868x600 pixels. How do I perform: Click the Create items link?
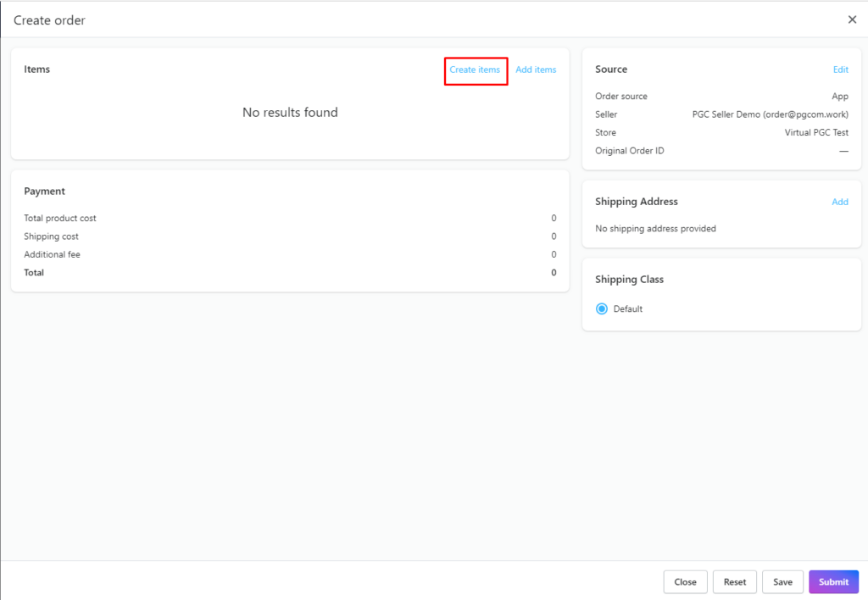tap(476, 70)
